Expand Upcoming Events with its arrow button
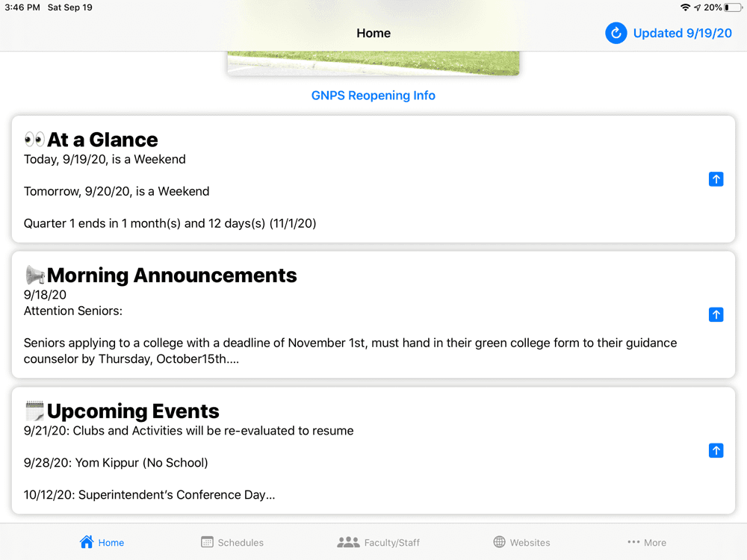Viewport: 747px width, 560px height. tap(716, 450)
